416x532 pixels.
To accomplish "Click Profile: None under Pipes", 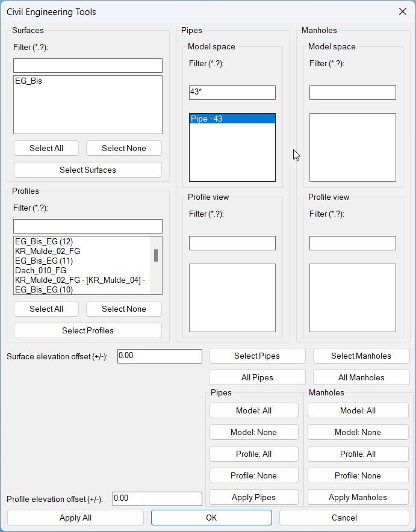I will (254, 475).
